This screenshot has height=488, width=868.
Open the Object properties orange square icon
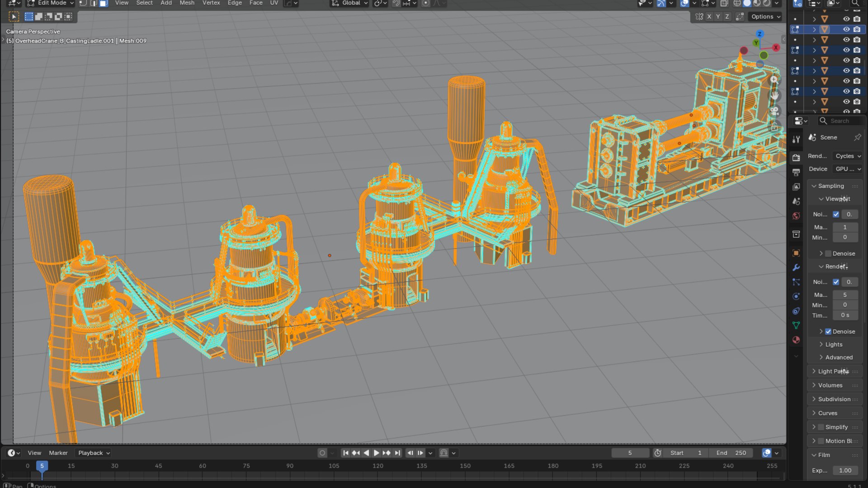pyautogui.click(x=796, y=253)
